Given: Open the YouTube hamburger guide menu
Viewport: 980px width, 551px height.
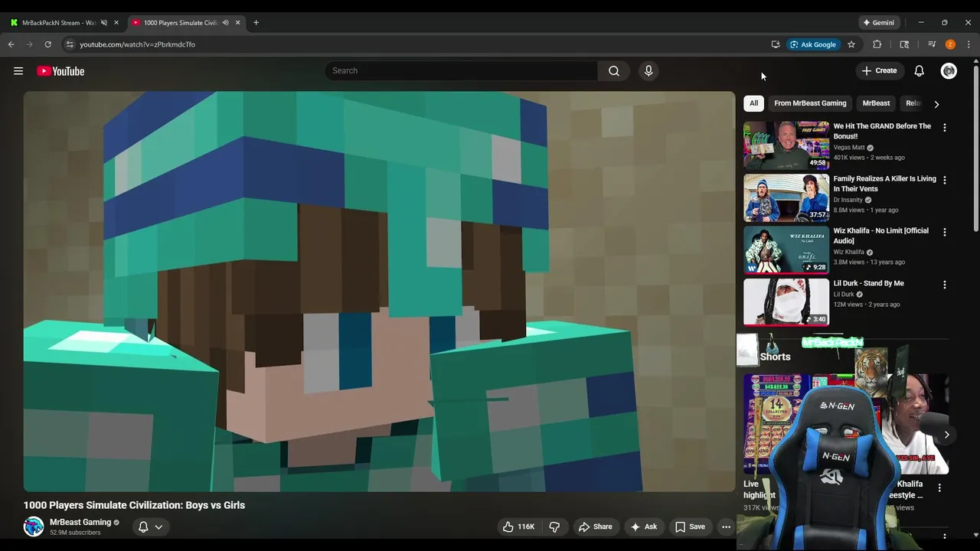Looking at the screenshot, I should pos(18,71).
